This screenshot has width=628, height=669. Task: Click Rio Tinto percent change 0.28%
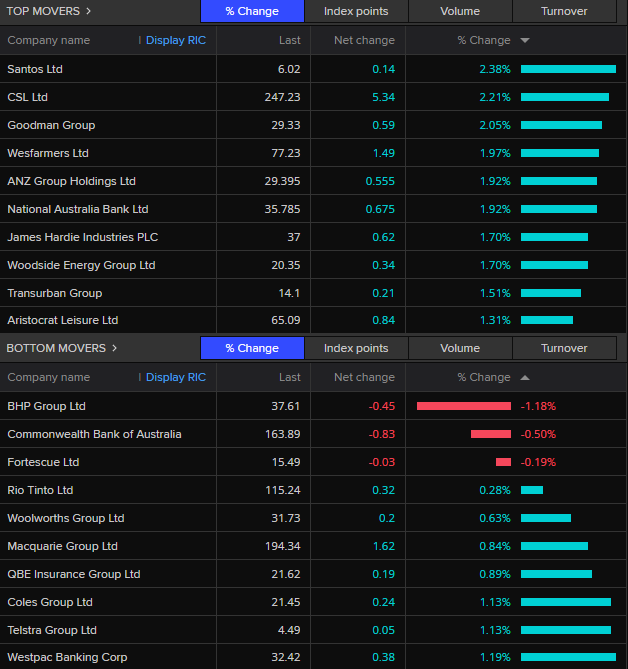pos(495,490)
